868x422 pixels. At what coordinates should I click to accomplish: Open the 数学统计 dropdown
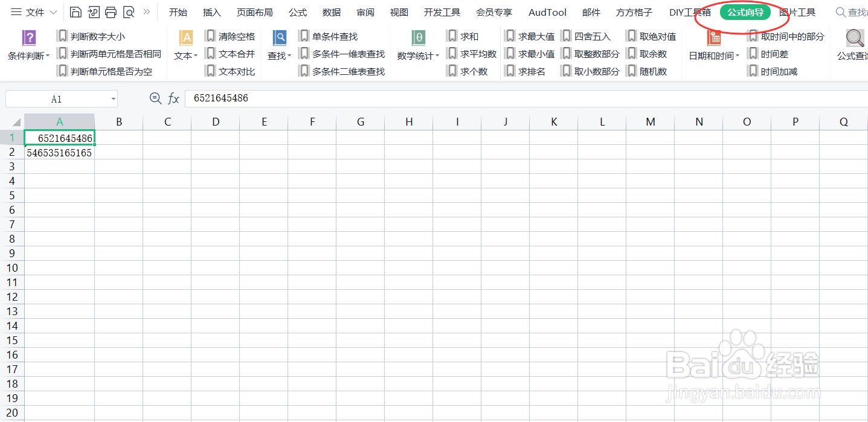click(419, 46)
